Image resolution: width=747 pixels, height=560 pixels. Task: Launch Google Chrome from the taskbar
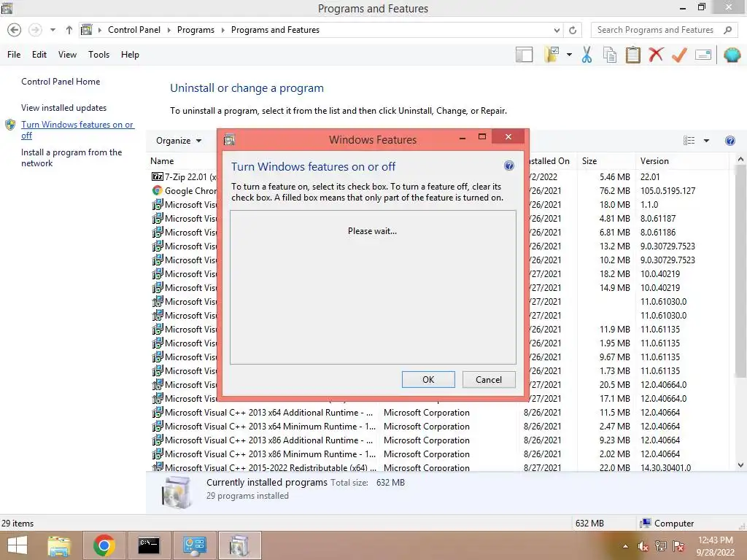[x=104, y=545]
